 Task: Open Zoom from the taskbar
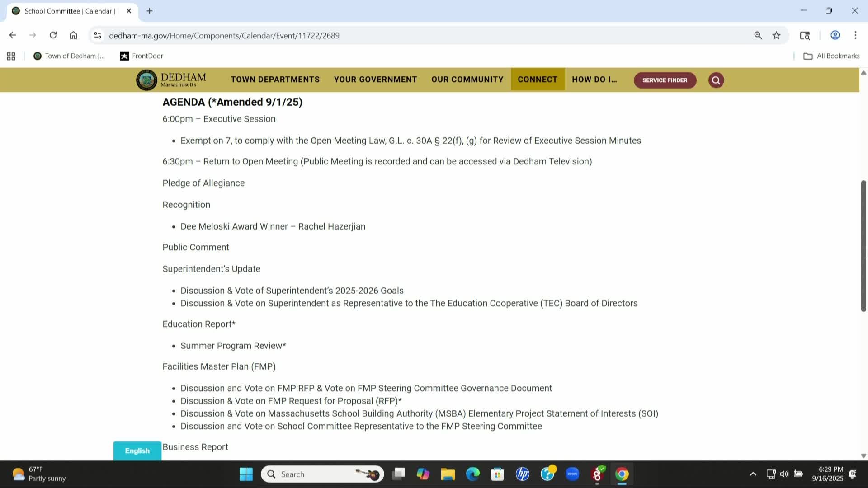pyautogui.click(x=572, y=474)
